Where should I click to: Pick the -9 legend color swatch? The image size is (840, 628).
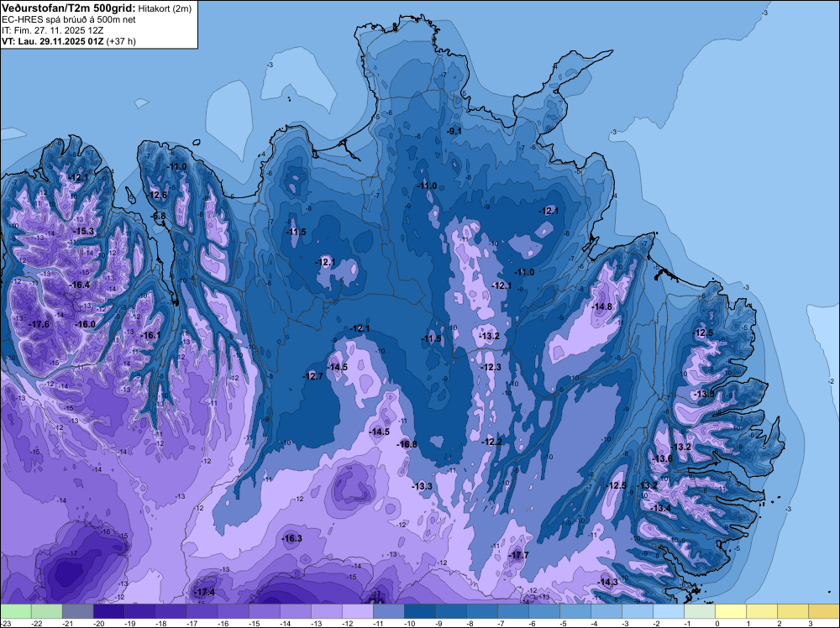tap(451, 611)
